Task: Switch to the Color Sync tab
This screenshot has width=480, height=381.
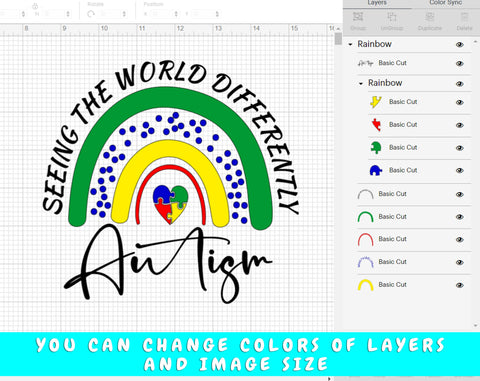Action: pos(446,3)
